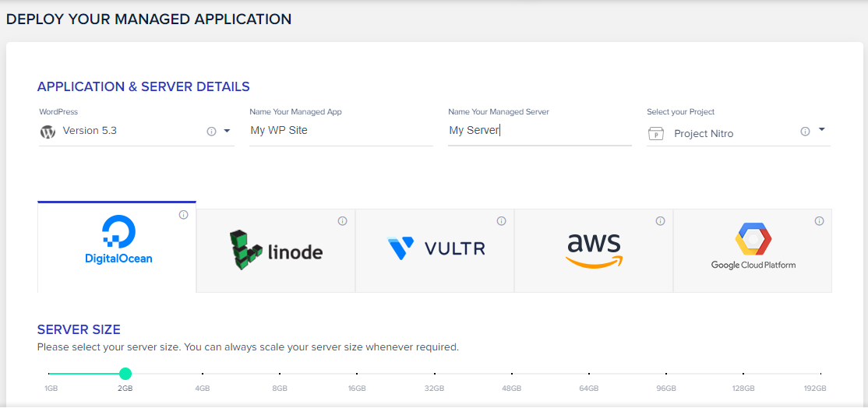Click the info icon beside Project Nitro
Image resolution: width=868 pixels, height=408 pixels.
click(805, 132)
